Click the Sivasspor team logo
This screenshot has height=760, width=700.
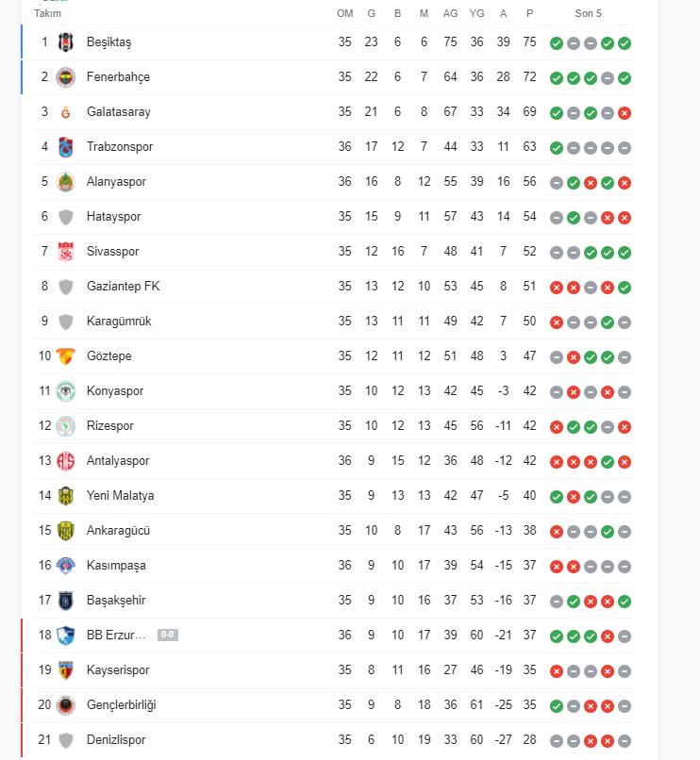click(65, 252)
